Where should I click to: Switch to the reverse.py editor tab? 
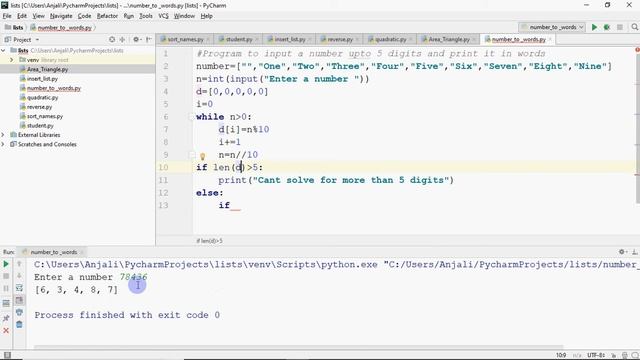coord(340,40)
